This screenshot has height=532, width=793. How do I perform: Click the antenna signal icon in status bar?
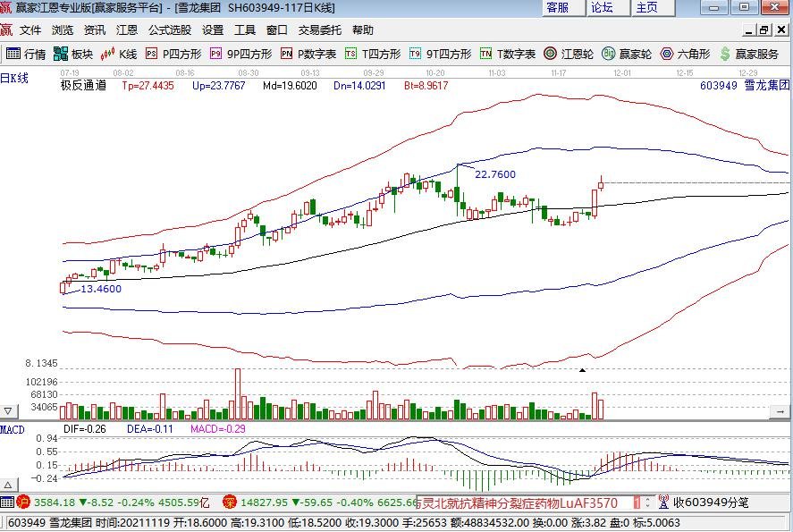click(x=663, y=502)
